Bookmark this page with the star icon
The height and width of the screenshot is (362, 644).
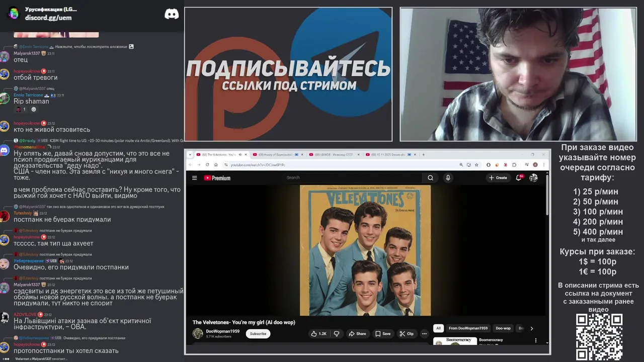[x=476, y=164]
